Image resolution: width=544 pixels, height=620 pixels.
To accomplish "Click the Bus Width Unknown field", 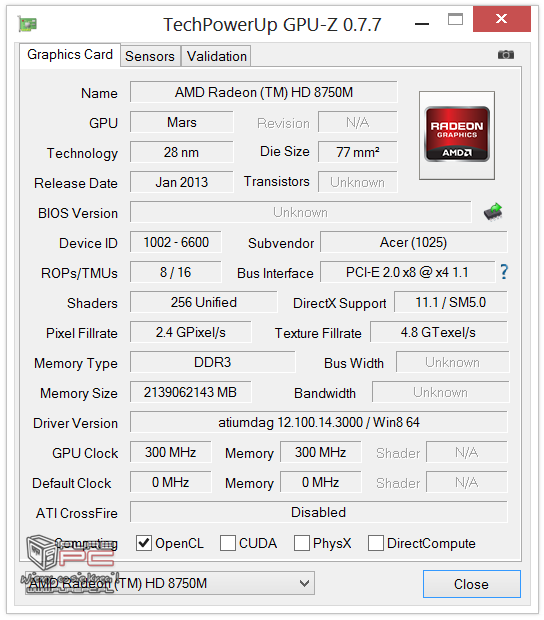I will [453, 363].
